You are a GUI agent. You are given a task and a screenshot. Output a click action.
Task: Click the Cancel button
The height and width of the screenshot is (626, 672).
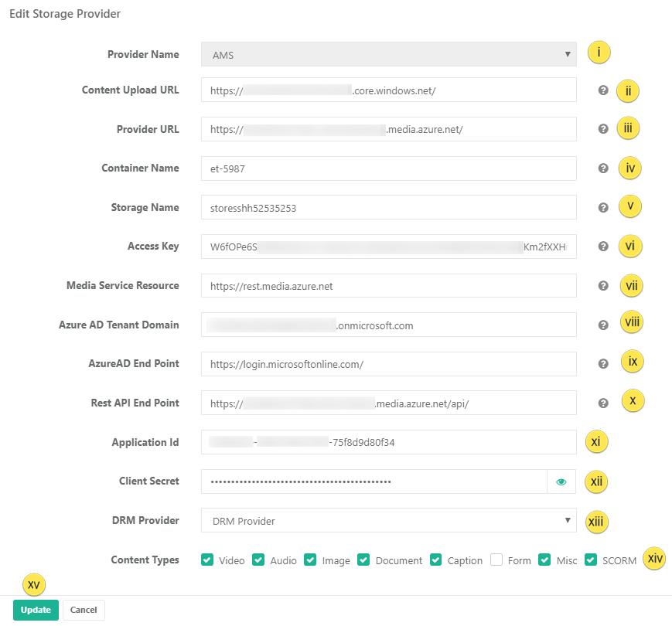pyautogui.click(x=84, y=610)
